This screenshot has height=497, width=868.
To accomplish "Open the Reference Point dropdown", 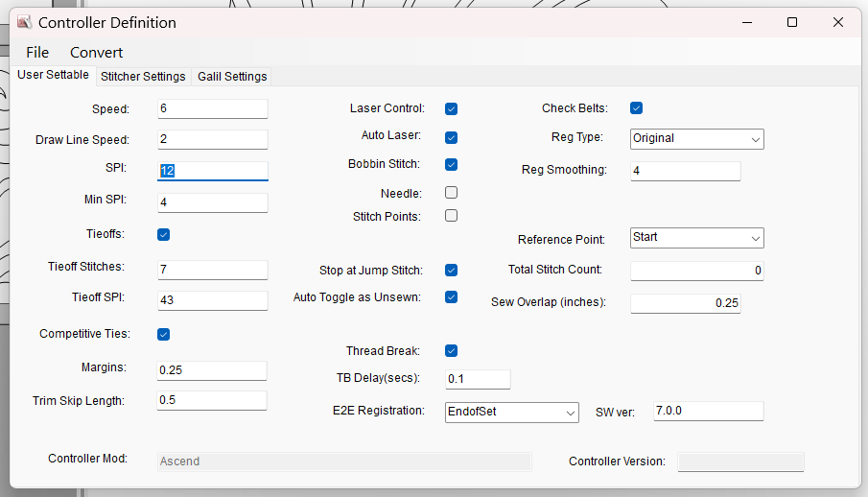I will pos(697,238).
